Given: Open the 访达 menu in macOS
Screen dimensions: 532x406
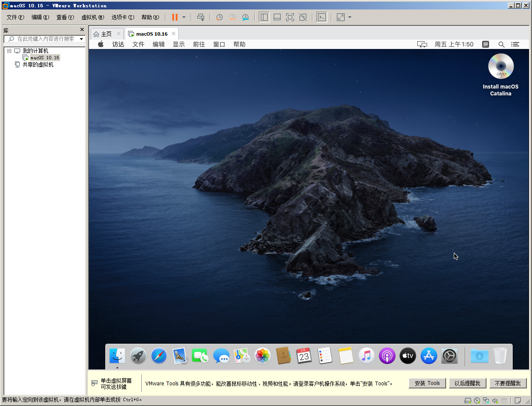Looking at the screenshot, I should [x=118, y=44].
